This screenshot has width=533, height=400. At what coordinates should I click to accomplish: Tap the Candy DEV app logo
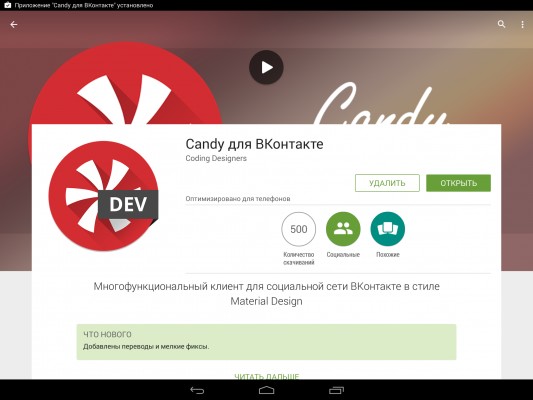click(x=103, y=196)
